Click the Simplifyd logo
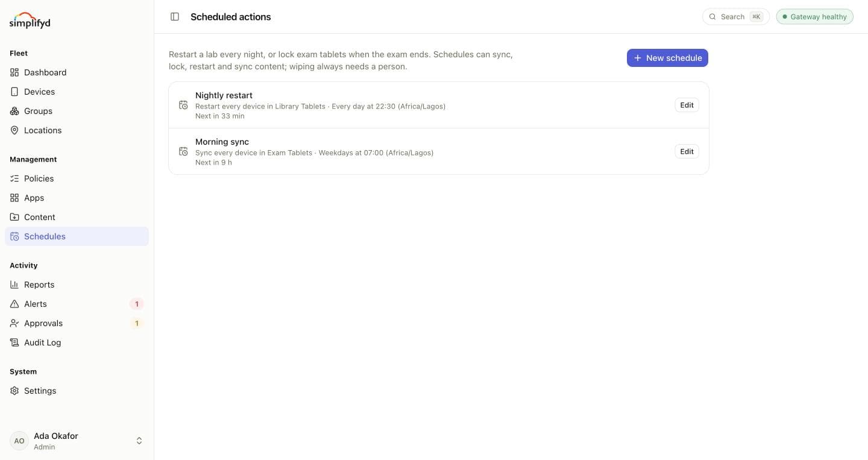The width and height of the screenshot is (868, 460). tap(30, 20)
